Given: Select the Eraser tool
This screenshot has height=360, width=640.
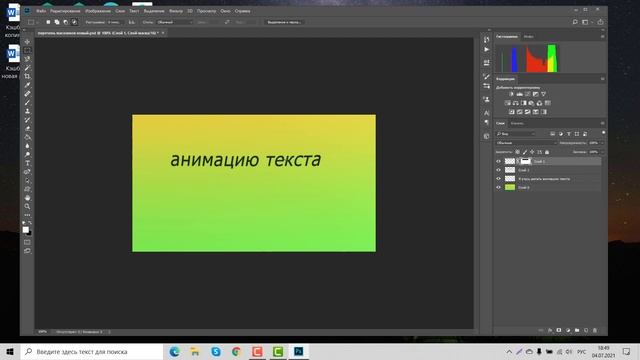Looking at the screenshot, I should [x=27, y=128].
